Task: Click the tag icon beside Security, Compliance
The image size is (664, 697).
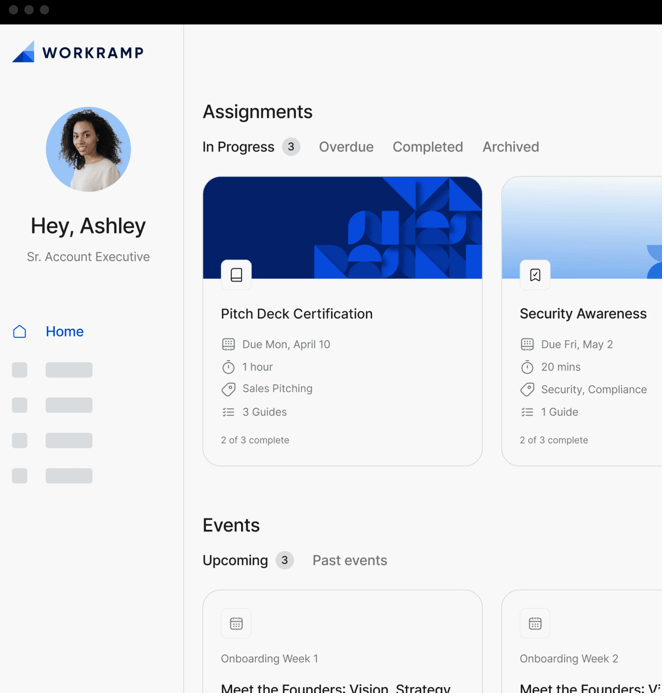Action: [x=527, y=390]
